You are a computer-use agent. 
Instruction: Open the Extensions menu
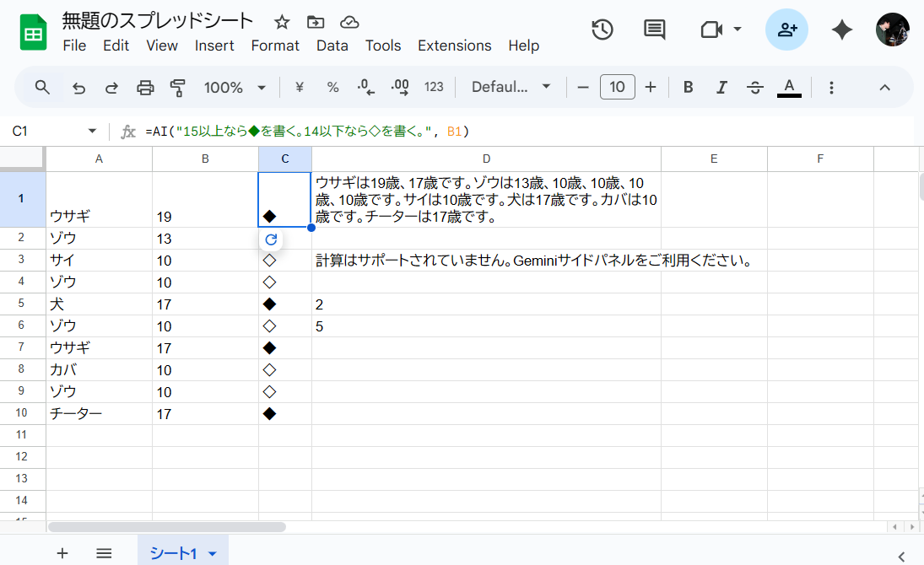click(454, 46)
